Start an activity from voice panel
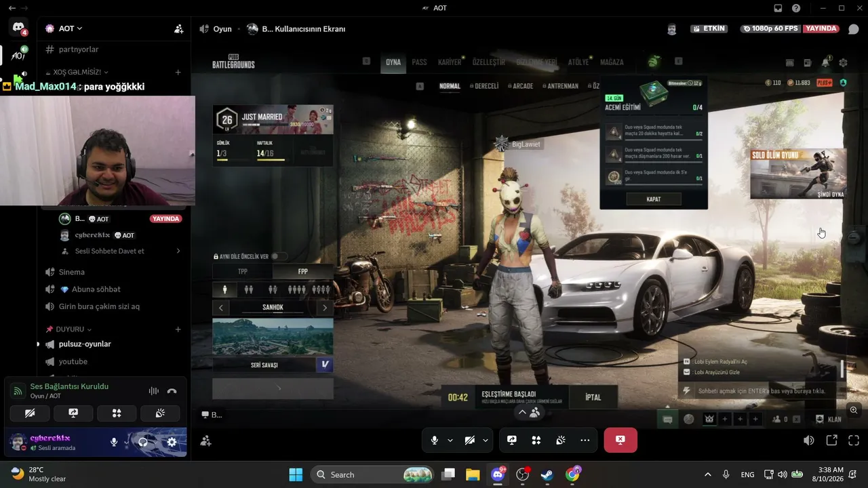The height and width of the screenshot is (488, 868). (117, 413)
